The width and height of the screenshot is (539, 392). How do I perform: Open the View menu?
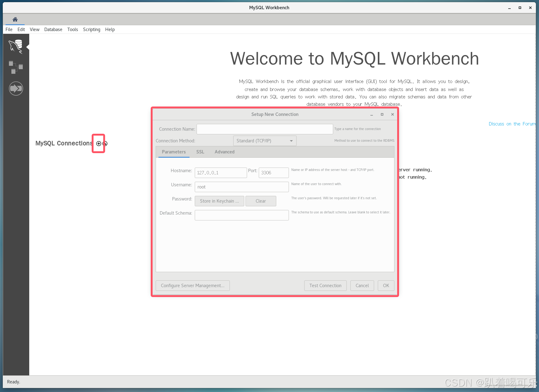[x=34, y=30]
